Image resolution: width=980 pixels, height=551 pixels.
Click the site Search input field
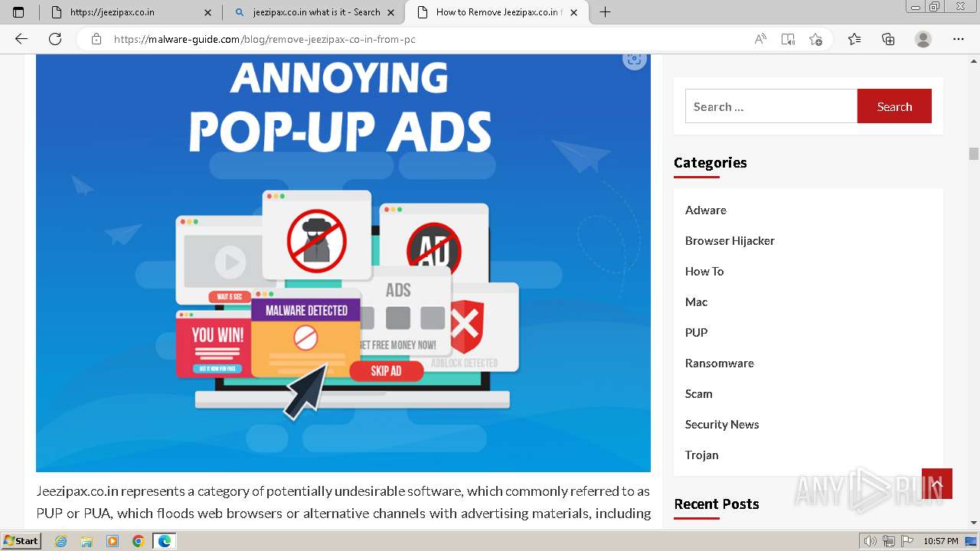click(771, 106)
